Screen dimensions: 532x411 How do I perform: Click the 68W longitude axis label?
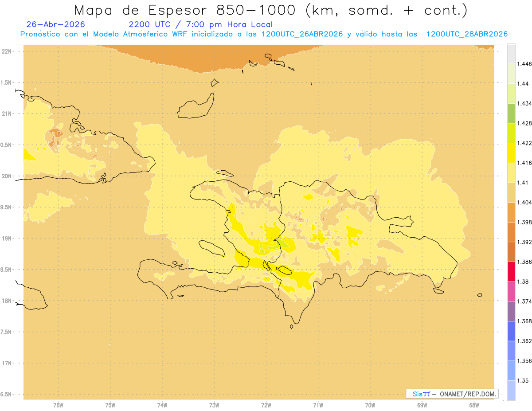coord(474,404)
